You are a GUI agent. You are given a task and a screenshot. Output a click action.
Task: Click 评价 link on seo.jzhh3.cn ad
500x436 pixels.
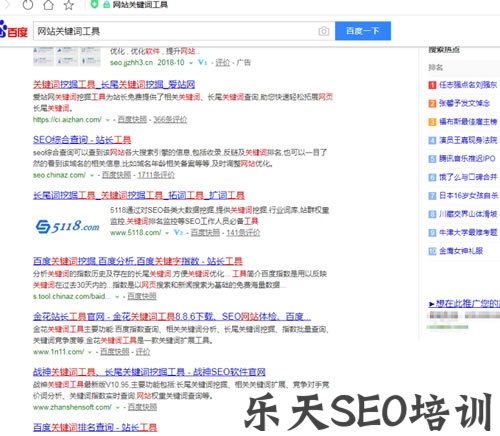pyautogui.click(x=223, y=62)
